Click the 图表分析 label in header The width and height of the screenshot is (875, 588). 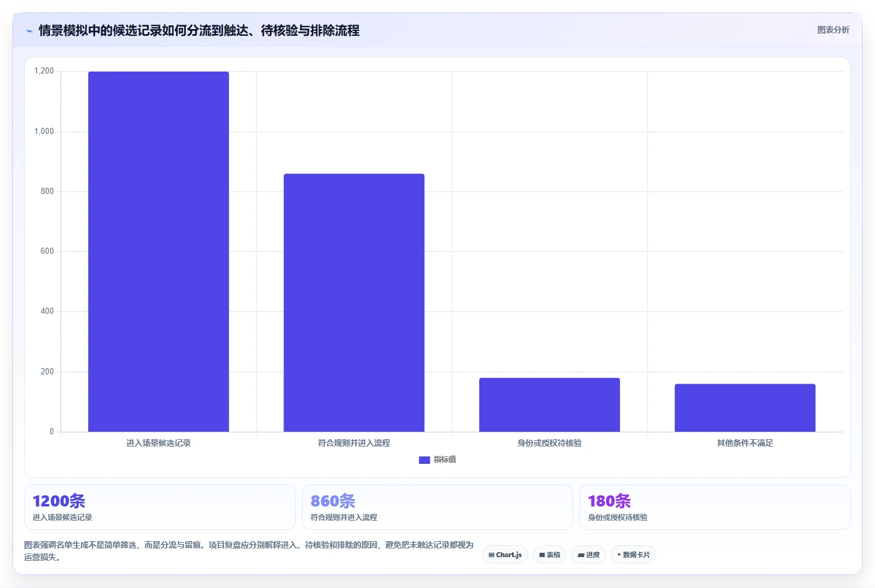coord(833,30)
